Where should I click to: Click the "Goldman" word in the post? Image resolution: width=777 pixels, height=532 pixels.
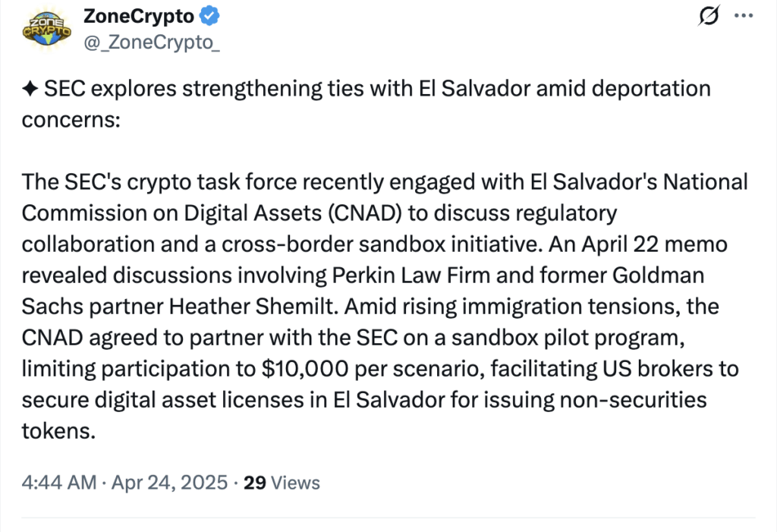[658, 275]
